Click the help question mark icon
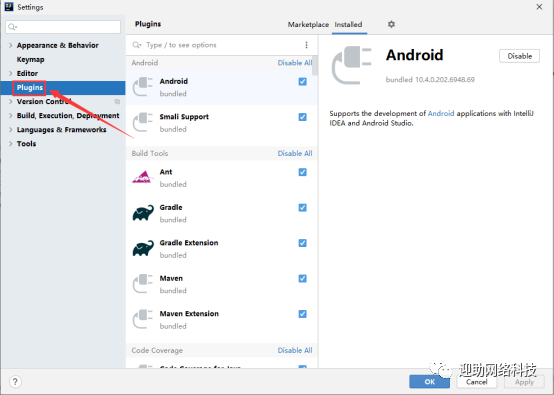Image resolution: width=554 pixels, height=395 pixels. [15, 382]
